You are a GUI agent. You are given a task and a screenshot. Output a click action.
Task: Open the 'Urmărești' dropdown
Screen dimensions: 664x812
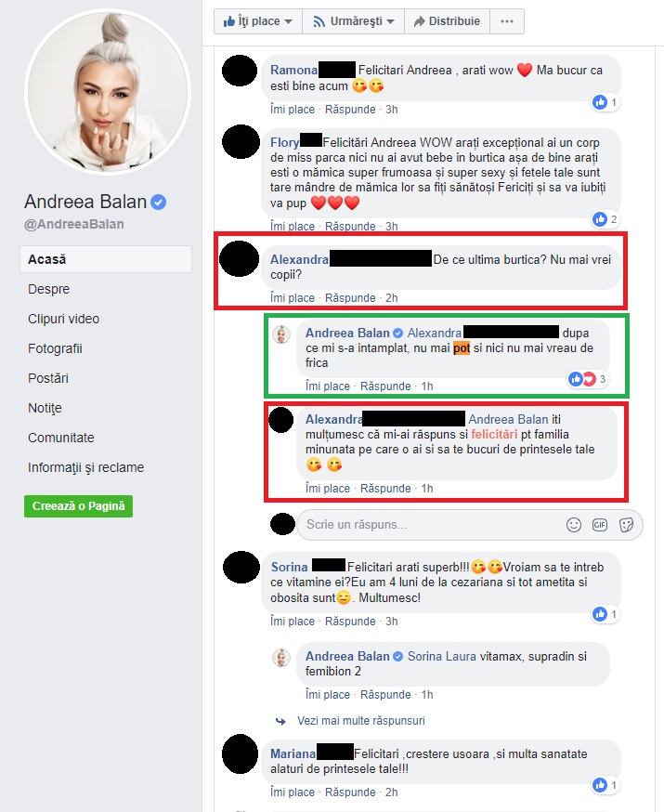click(354, 21)
